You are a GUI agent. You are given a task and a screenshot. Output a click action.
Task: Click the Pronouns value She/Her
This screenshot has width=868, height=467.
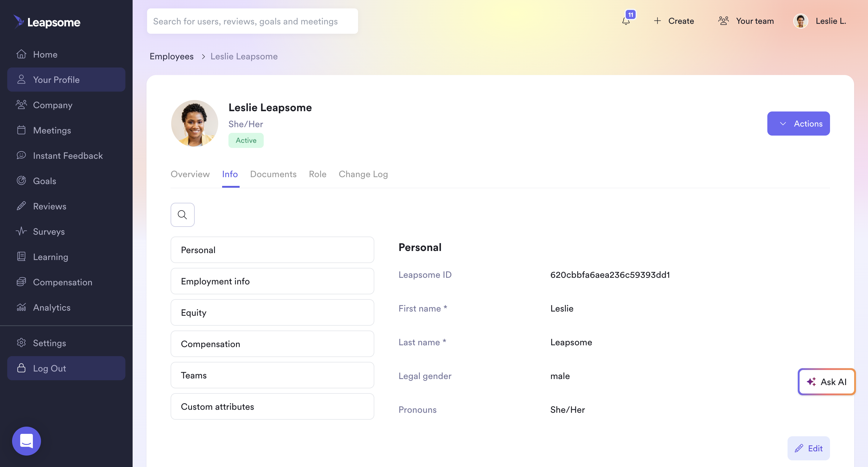(568, 409)
